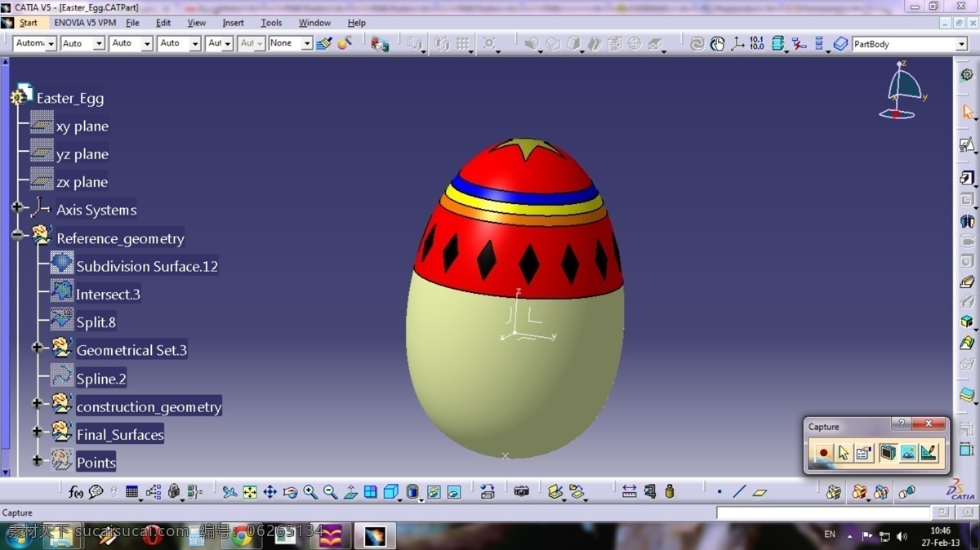Open the PartBody selection dropdown
Viewport: 980px width, 550px height.
[x=961, y=44]
